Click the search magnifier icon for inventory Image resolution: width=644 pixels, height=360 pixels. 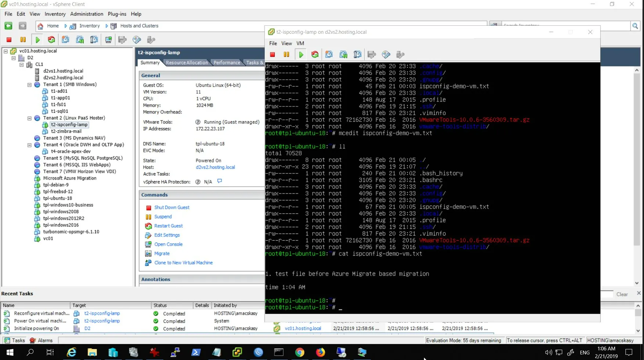[635, 26]
